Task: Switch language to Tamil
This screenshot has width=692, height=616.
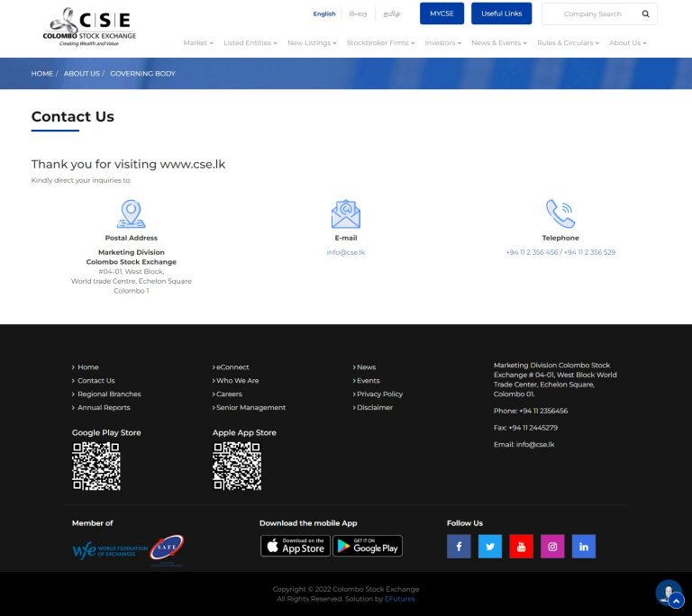Action: [392, 14]
